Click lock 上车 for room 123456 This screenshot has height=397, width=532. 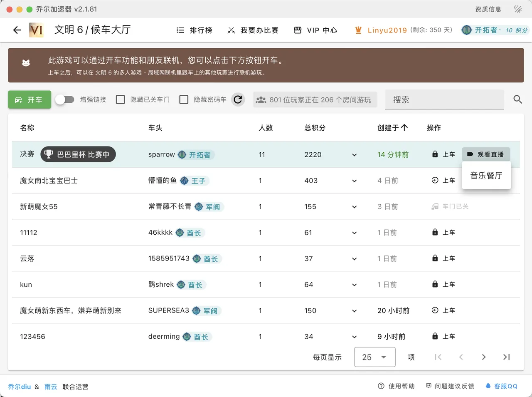pos(443,336)
